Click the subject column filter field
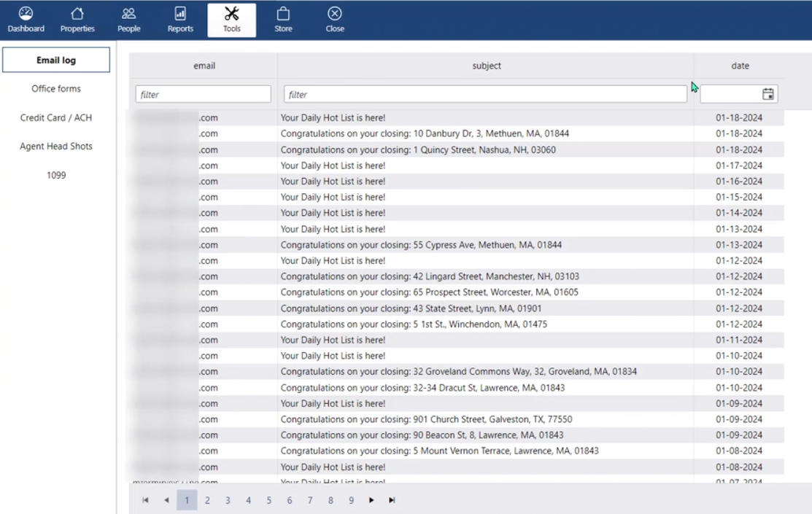812x514 pixels. [485, 94]
